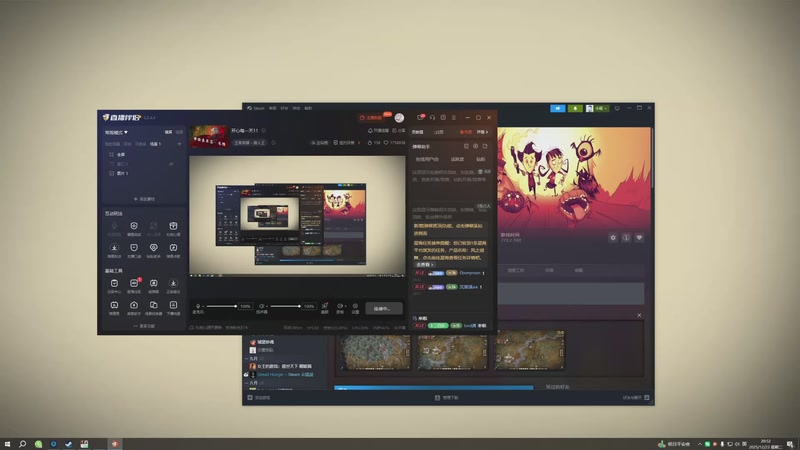Open the gift wish icon in 互动玩法

pos(173,226)
